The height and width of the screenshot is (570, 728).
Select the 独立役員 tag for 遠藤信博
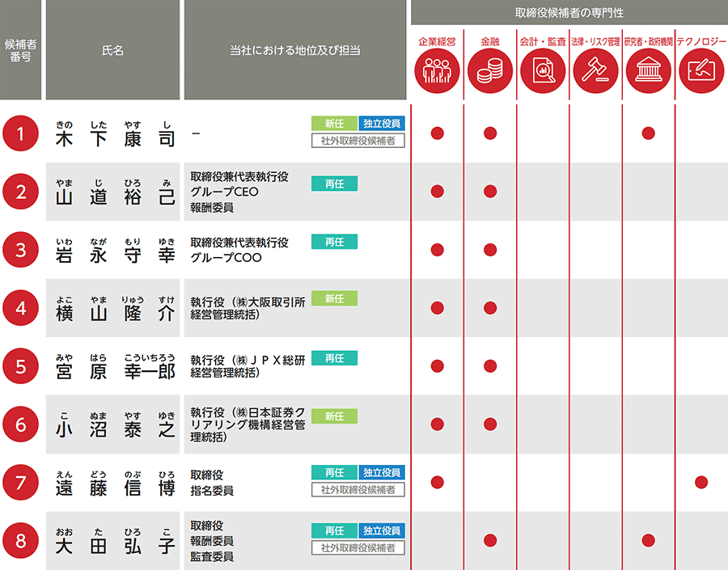coord(382,472)
